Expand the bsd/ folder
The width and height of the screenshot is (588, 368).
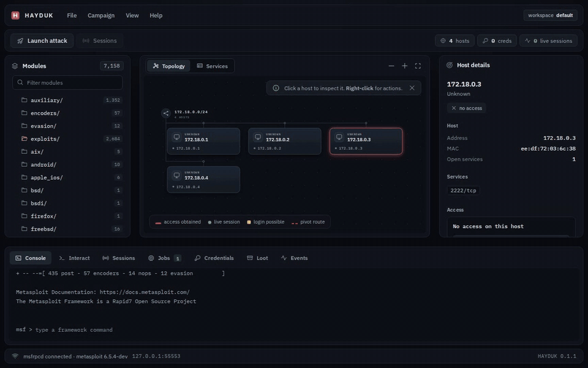click(71, 190)
